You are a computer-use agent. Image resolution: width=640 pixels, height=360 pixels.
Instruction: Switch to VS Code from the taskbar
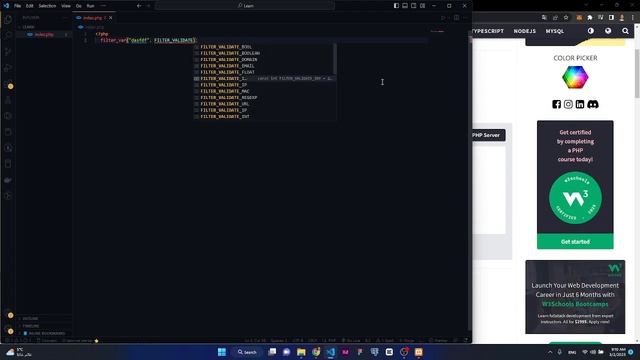click(x=331, y=352)
